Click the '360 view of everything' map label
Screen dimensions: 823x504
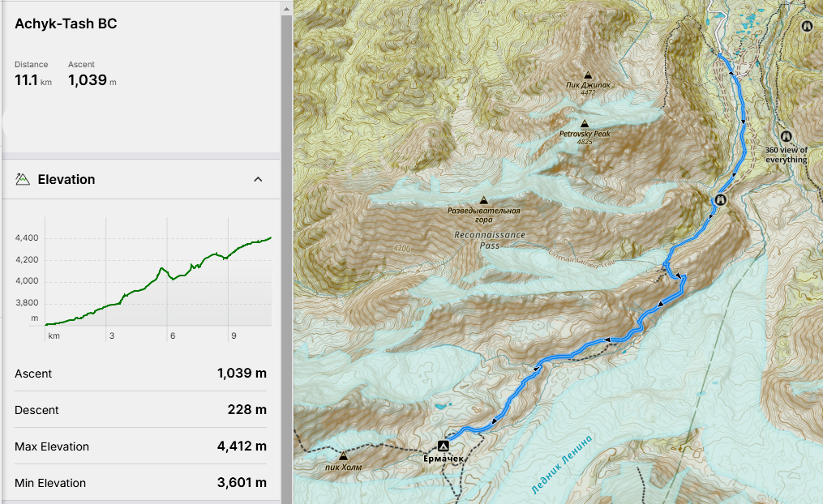point(787,155)
